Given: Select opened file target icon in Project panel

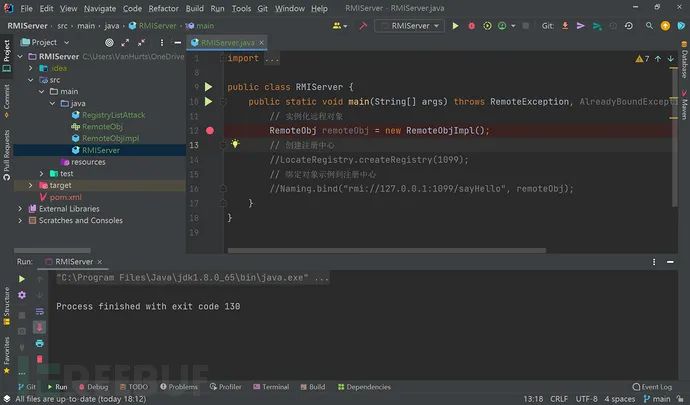Looking at the screenshot, I should (109, 42).
